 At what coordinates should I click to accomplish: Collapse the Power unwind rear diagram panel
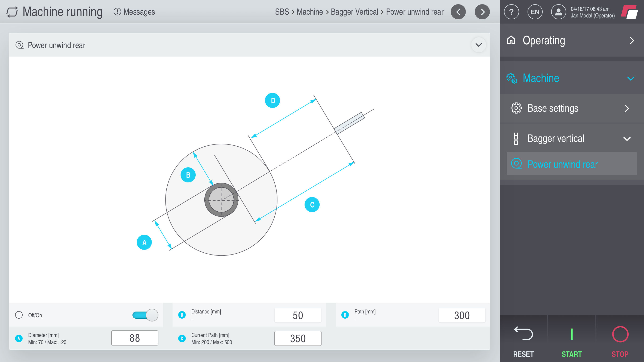(x=479, y=45)
